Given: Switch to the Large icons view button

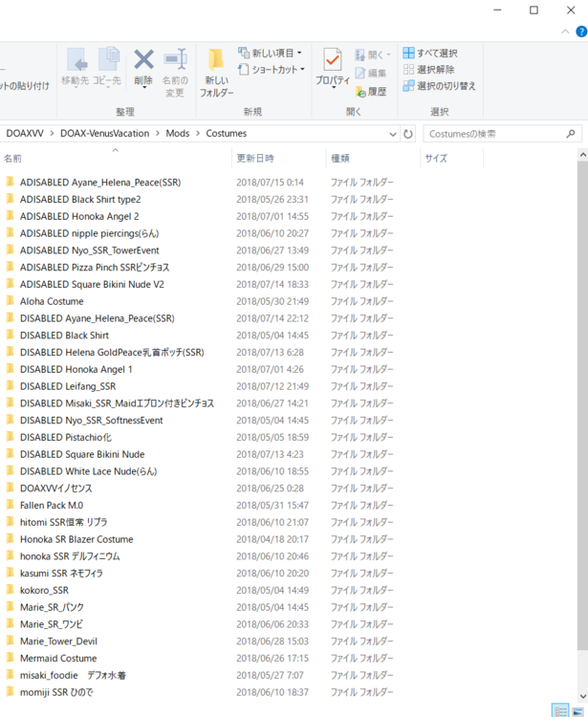Looking at the screenshot, I should [x=577, y=711].
